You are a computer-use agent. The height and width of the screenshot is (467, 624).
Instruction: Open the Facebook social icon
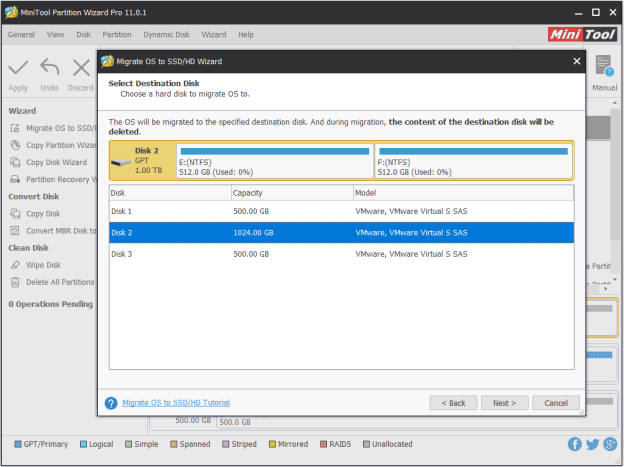[575, 444]
